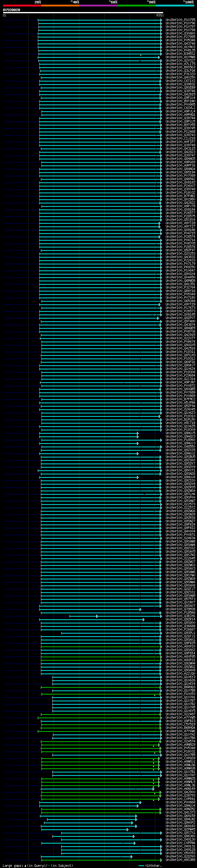
Task: Select the UniRef100_P10053 label
Action: (180, 694)
